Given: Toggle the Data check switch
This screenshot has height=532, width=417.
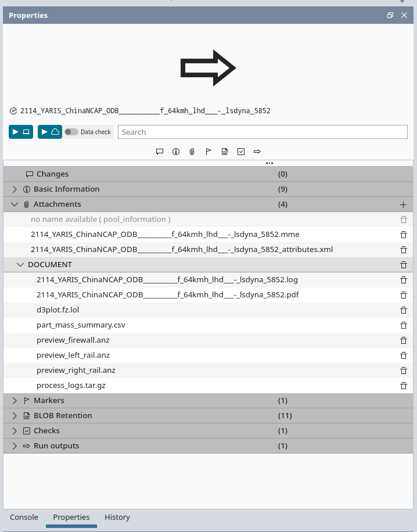Looking at the screenshot, I should (71, 132).
